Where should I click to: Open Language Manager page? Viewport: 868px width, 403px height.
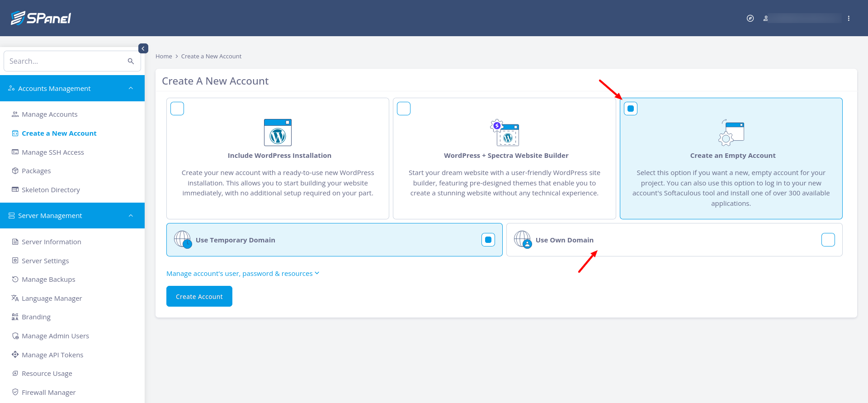tap(52, 299)
